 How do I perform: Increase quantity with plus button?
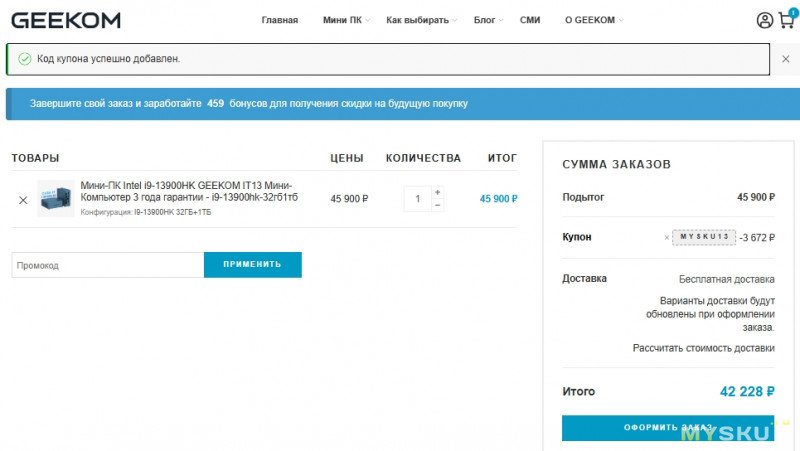(437, 192)
